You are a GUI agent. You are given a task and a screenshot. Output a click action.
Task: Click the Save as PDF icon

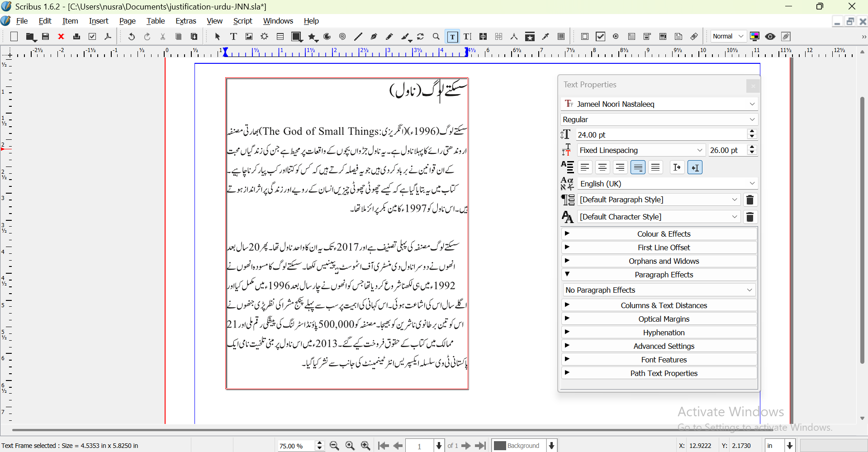point(108,37)
